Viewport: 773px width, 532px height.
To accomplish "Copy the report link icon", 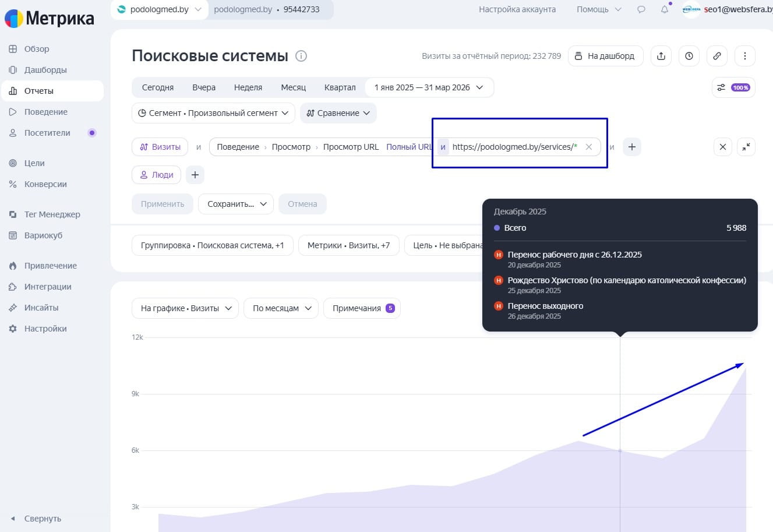I will (717, 56).
